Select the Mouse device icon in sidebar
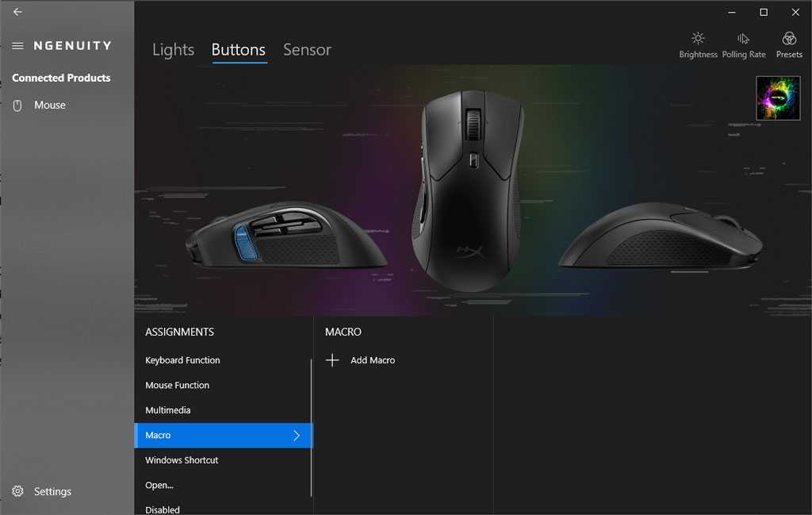This screenshot has height=515, width=812. coord(17,106)
